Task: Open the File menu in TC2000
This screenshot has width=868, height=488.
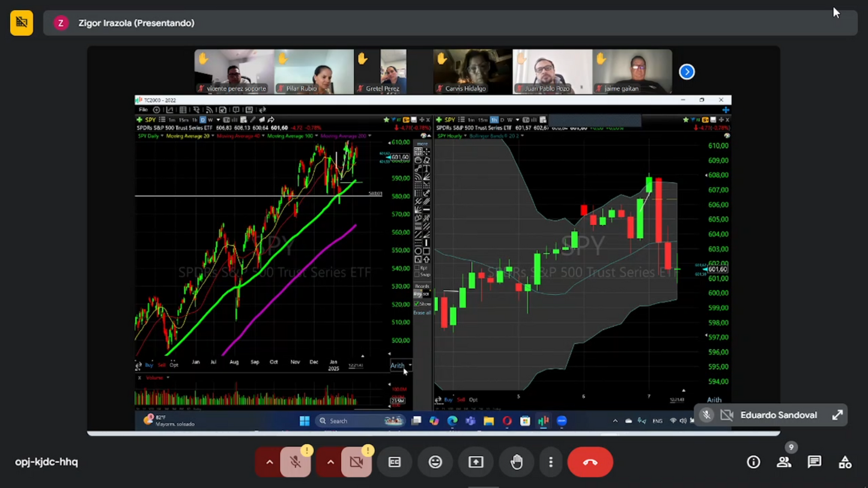Action: [144, 109]
